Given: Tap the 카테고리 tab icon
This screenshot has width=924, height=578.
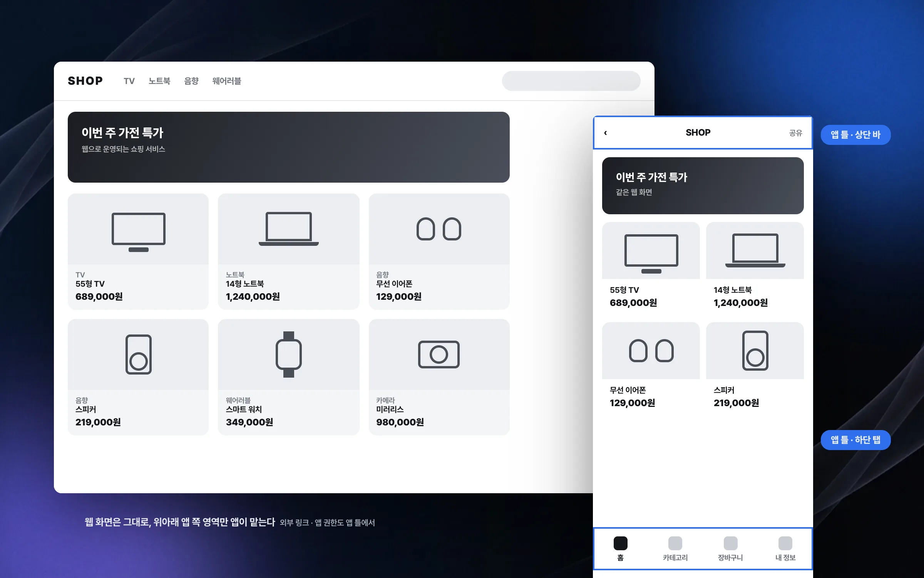Looking at the screenshot, I should 675,543.
